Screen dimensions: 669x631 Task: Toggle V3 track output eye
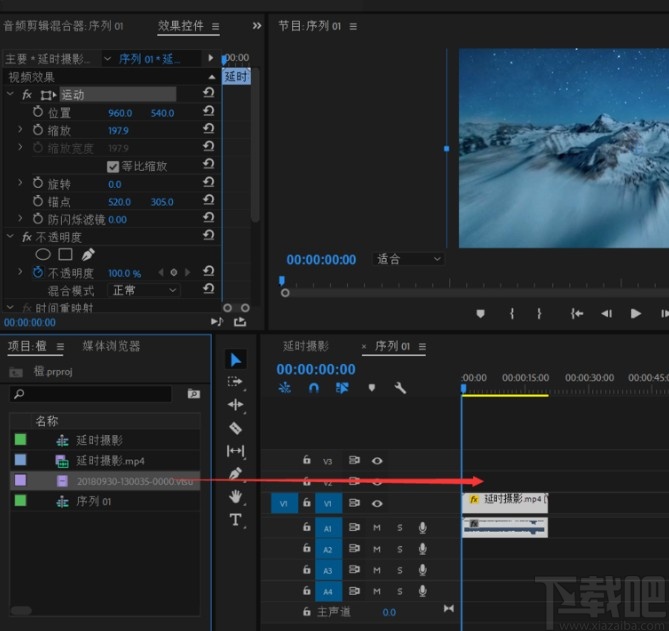point(377,461)
